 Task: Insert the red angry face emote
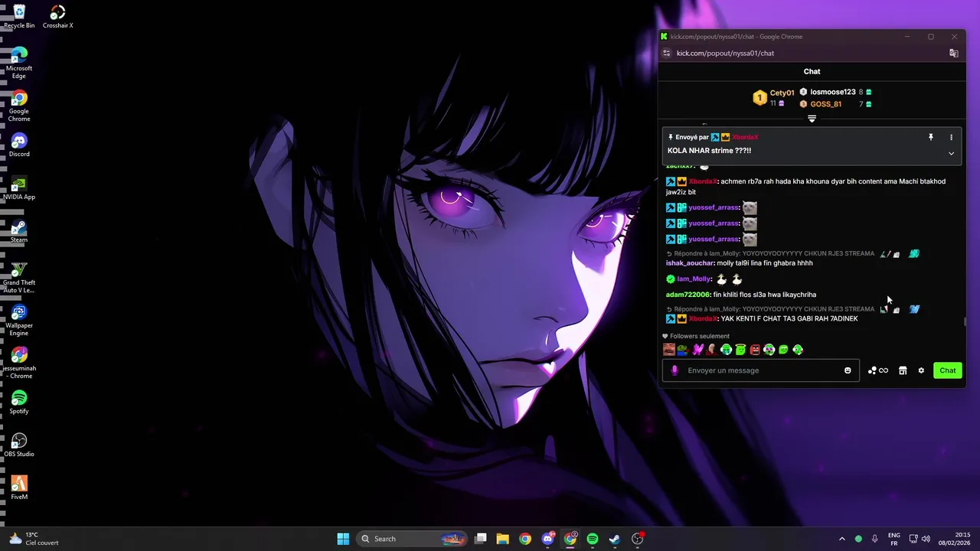click(755, 350)
